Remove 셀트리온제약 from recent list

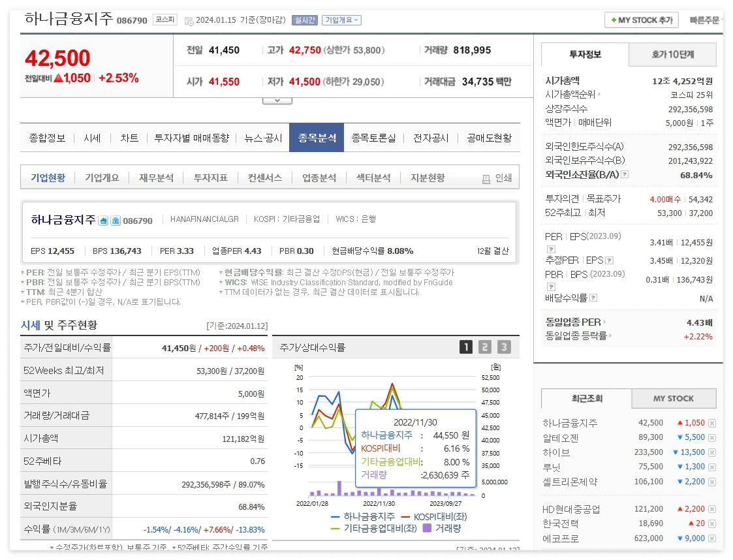[x=712, y=482]
